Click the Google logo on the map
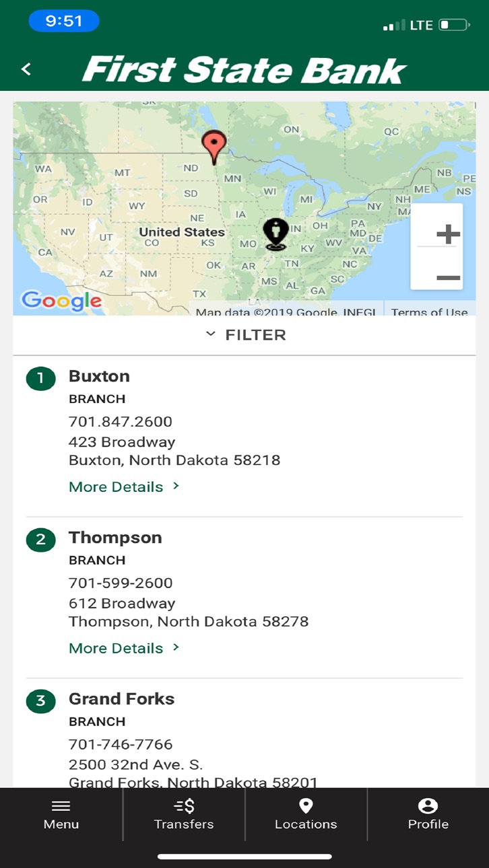 [61, 300]
